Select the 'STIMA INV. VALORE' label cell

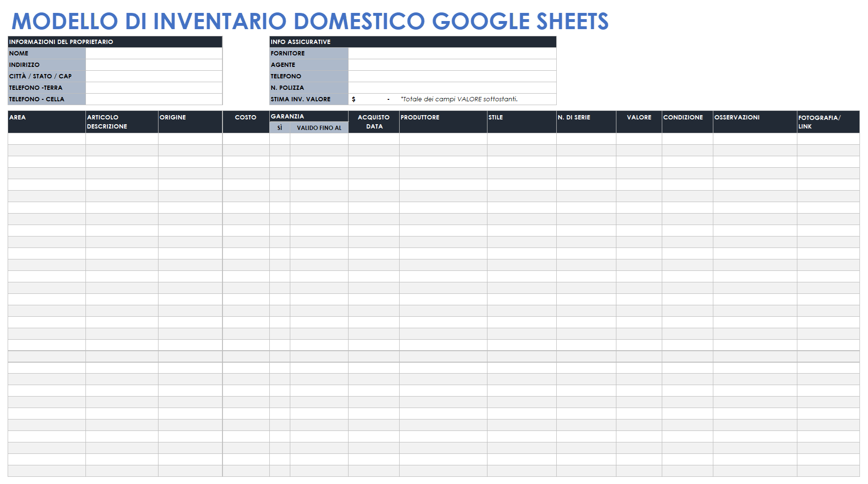click(309, 99)
